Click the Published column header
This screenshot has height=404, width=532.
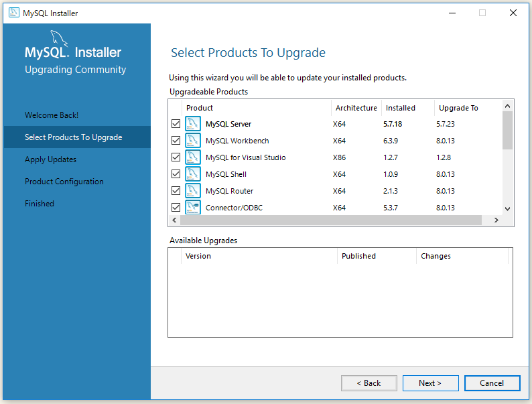tap(377, 256)
